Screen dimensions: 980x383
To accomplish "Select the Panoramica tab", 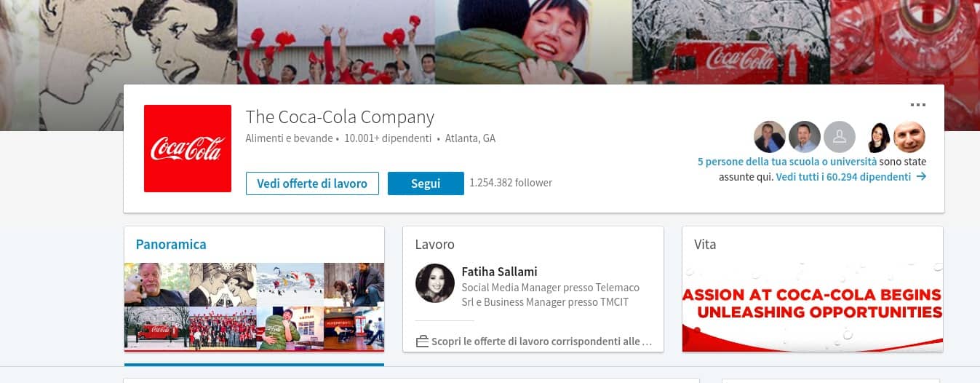I will (171, 245).
